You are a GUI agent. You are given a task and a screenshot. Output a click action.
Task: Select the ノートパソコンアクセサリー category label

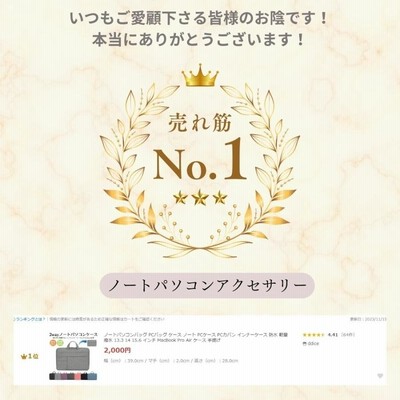click(207, 285)
